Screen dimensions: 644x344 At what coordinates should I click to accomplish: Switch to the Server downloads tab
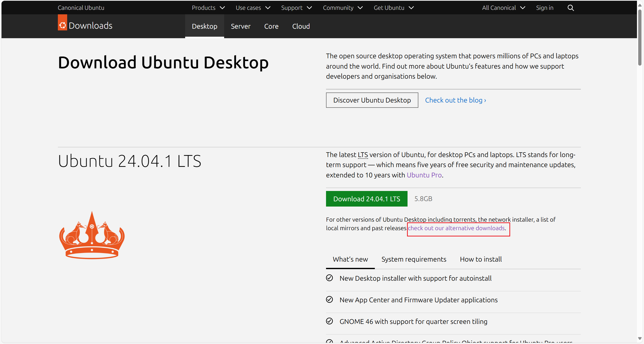[240, 26]
